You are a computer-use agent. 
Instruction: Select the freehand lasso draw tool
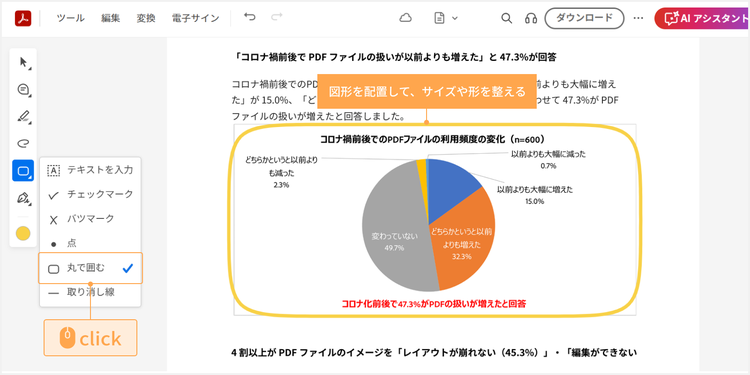tap(23, 143)
